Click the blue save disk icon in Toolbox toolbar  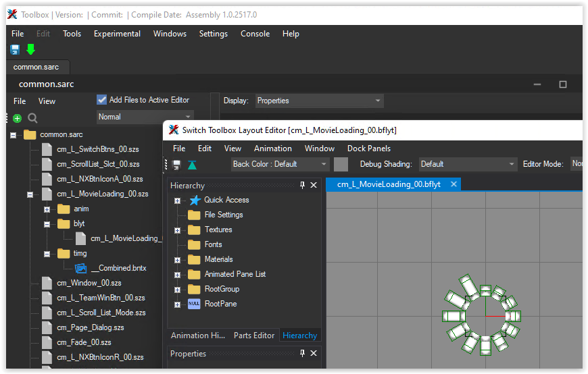(15, 49)
